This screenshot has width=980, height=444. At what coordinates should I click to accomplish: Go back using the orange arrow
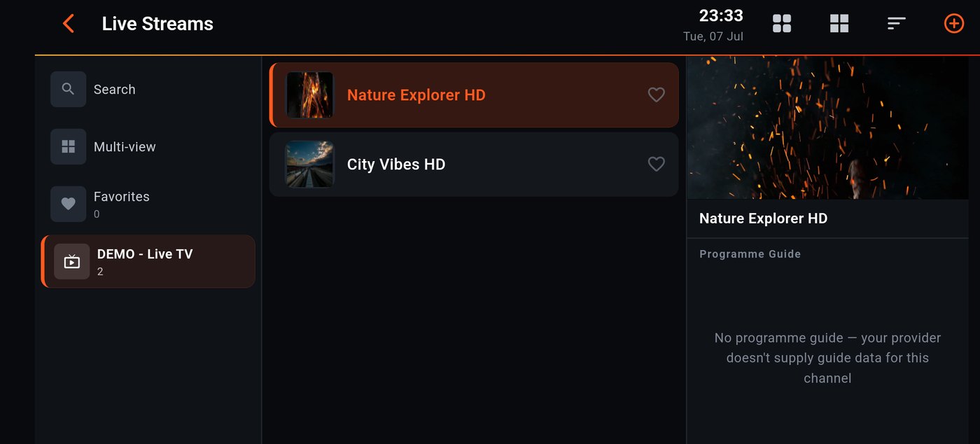pos(68,24)
